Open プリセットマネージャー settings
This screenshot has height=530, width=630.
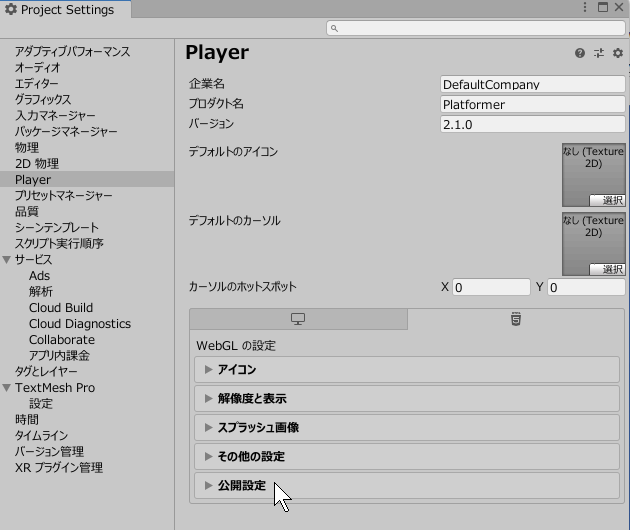coord(63,195)
